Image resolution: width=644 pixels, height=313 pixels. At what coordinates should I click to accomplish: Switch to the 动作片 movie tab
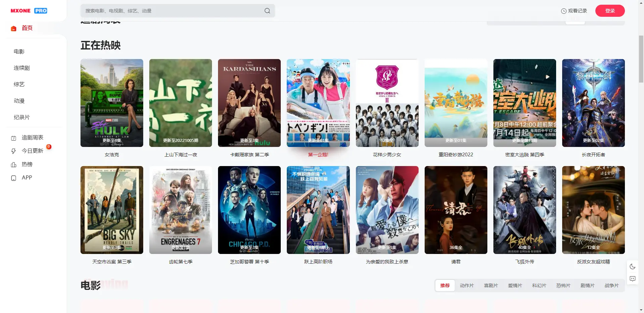pyautogui.click(x=467, y=285)
